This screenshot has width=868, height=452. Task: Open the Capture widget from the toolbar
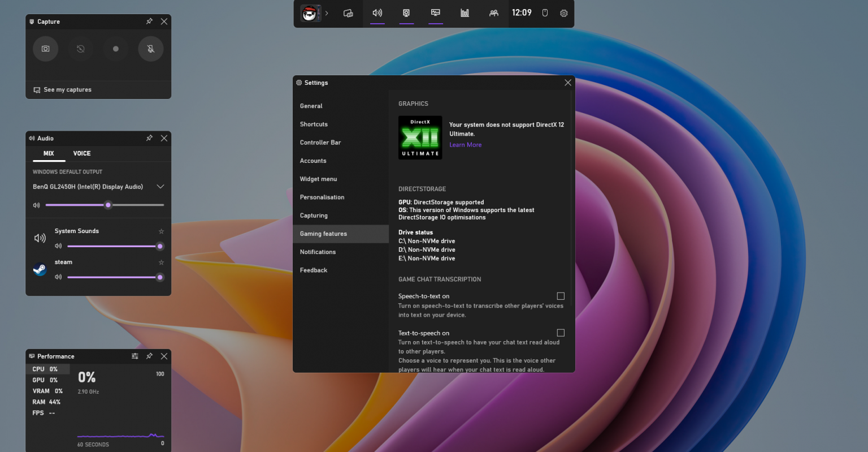pyautogui.click(x=406, y=13)
